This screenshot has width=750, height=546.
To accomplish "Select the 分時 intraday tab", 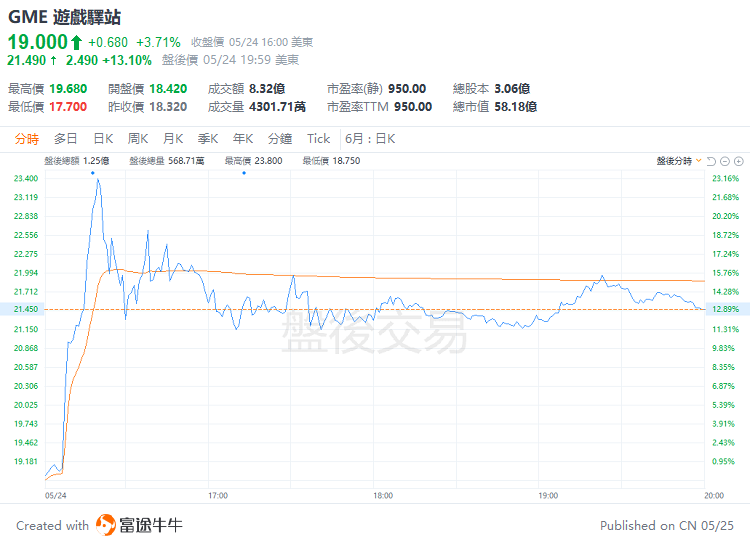I will [27, 139].
